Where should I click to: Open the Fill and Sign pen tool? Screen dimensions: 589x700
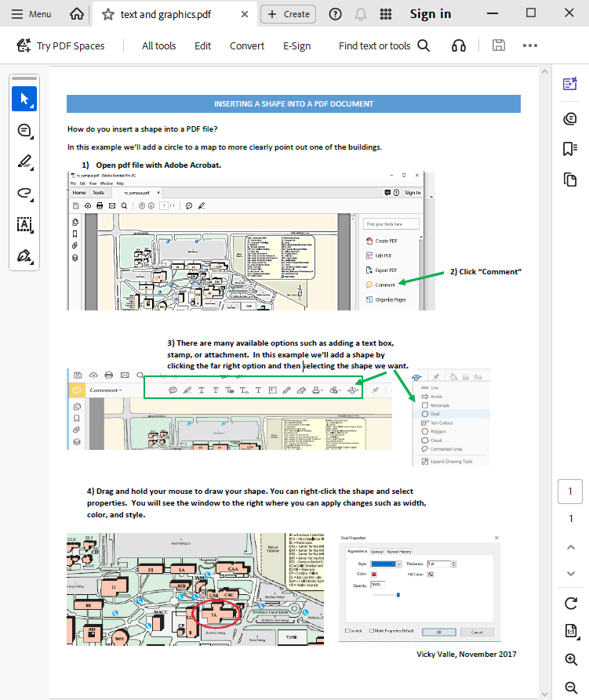(x=24, y=256)
